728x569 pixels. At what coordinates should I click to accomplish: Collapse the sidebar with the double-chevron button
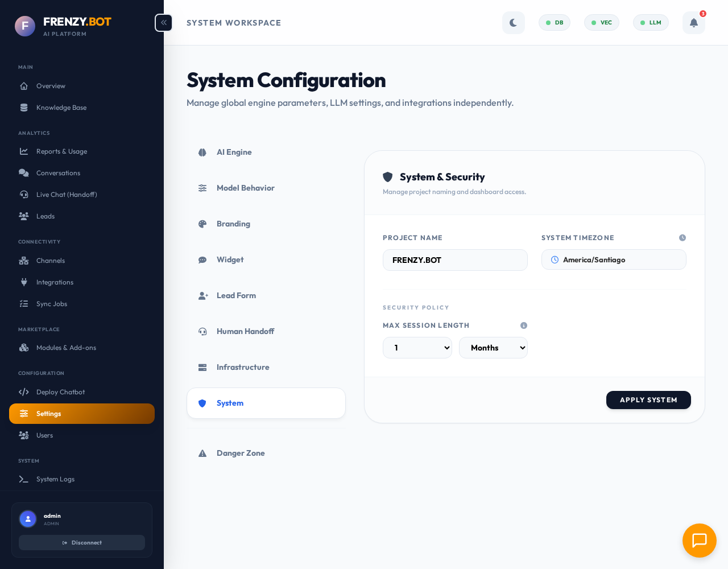(163, 23)
